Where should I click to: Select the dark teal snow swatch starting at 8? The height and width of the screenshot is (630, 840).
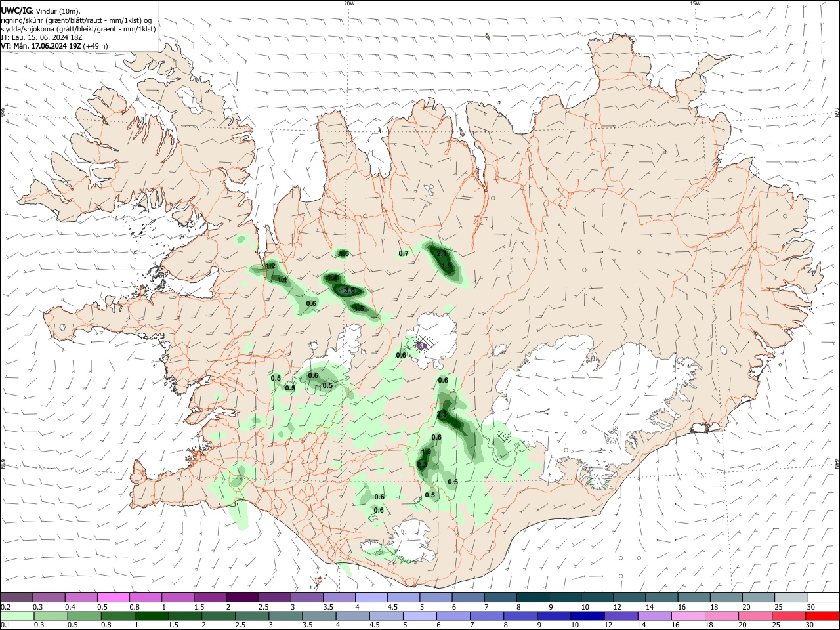(532, 597)
